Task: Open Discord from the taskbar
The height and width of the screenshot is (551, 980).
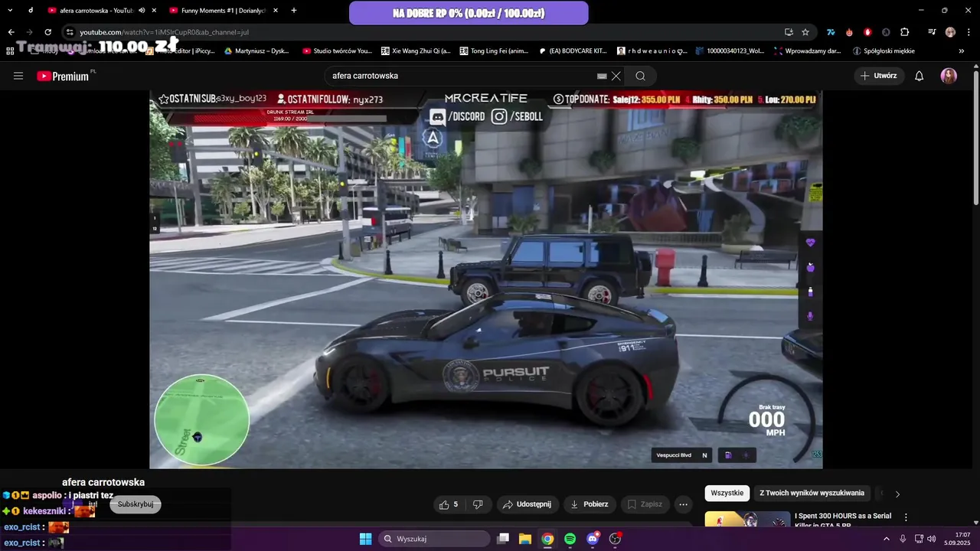Action: click(592, 539)
